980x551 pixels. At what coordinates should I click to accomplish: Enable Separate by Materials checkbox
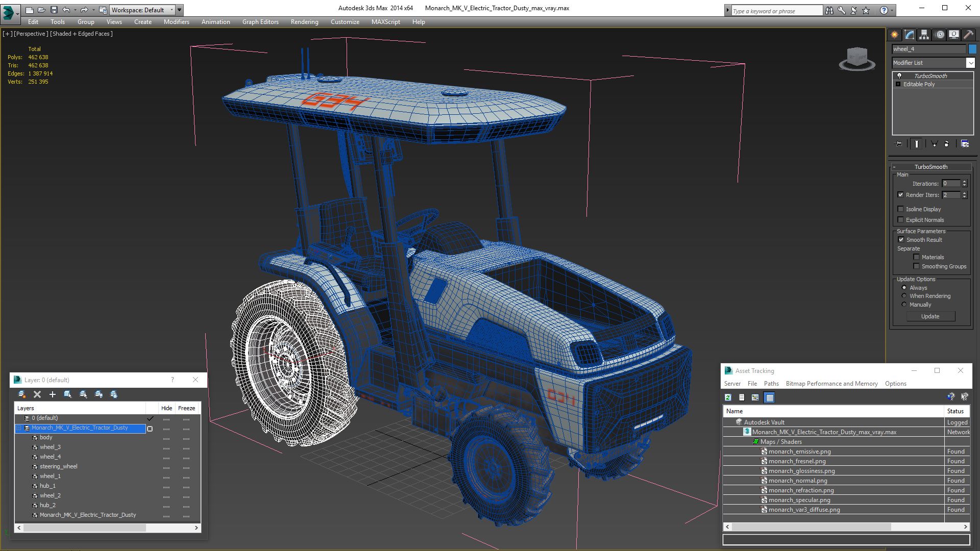[x=917, y=257]
